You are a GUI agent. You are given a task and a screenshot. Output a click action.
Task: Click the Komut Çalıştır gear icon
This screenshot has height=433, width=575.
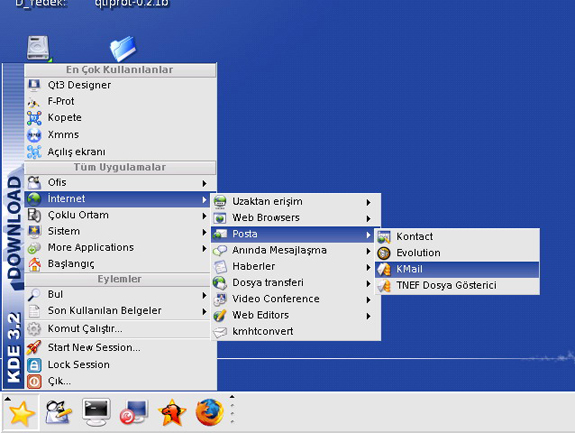tap(34, 329)
